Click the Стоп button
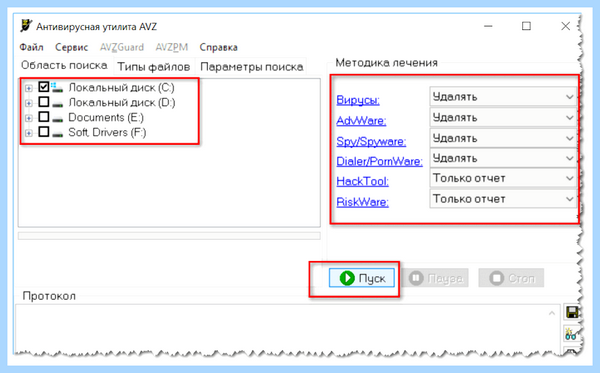 pos(511,278)
